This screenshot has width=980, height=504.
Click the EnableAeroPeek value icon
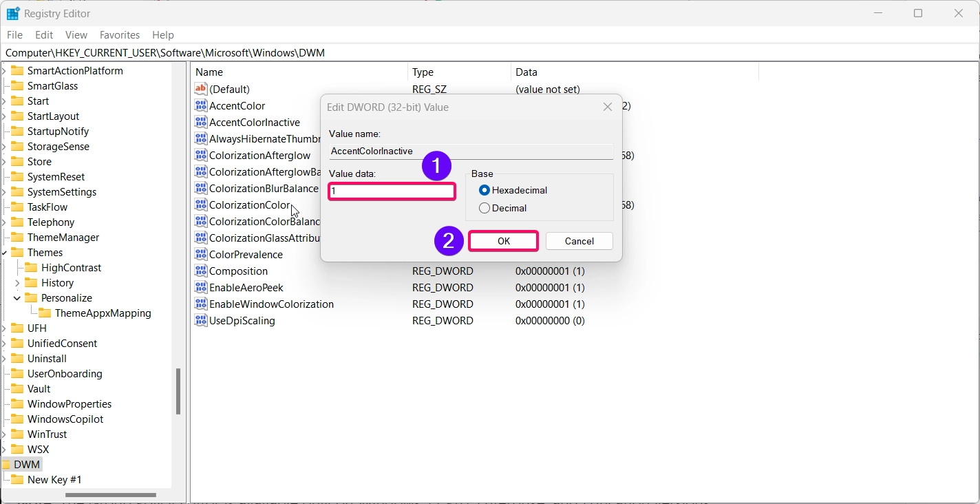click(x=201, y=287)
